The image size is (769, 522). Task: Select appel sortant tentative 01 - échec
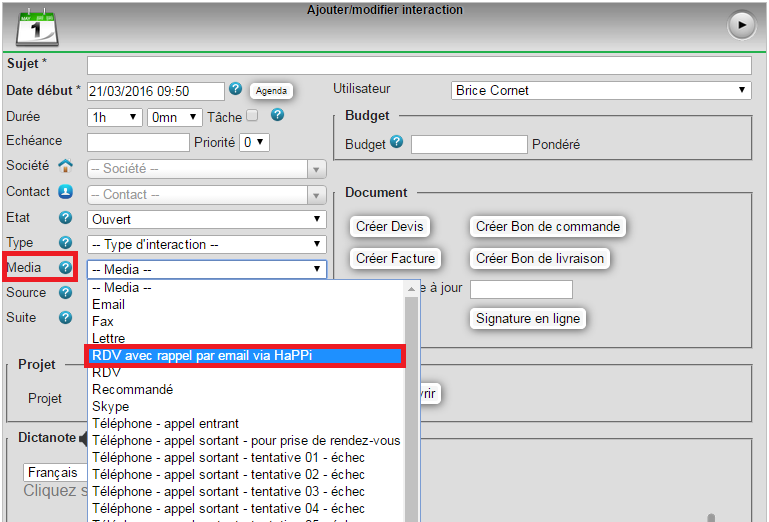tap(246, 457)
